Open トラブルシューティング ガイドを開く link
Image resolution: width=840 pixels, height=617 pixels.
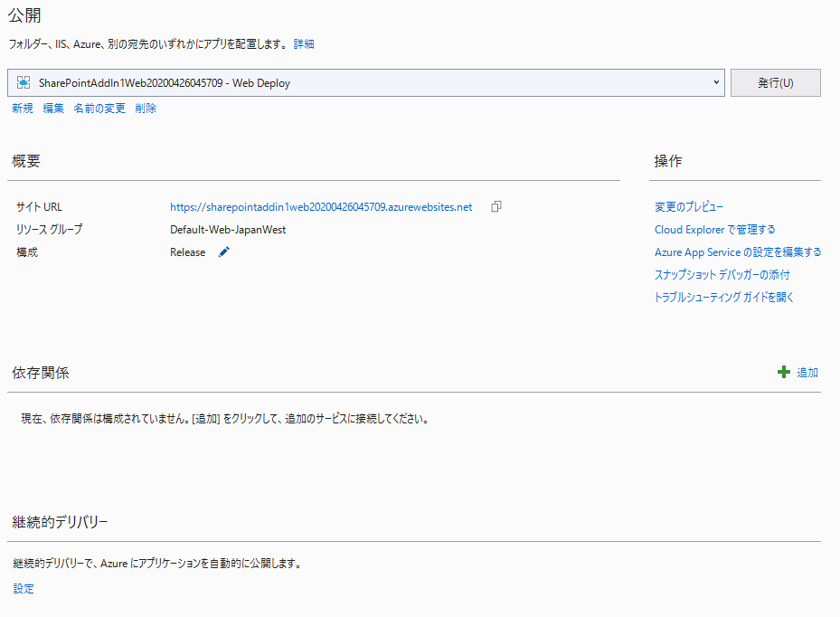point(723,297)
